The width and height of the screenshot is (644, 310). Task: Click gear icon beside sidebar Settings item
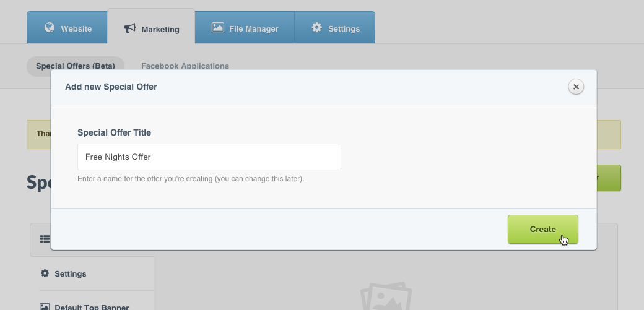(x=45, y=273)
